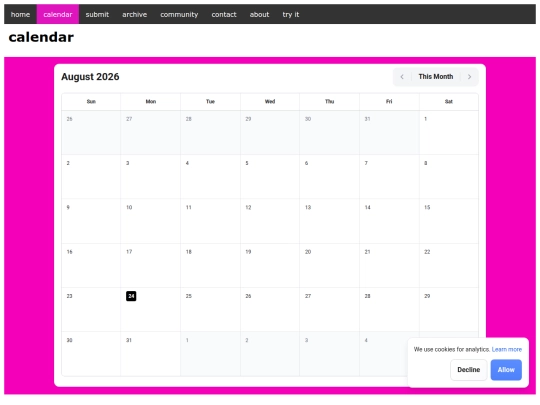Go to previous month with left chevron
Screen dimensions: 540x405
pos(402,77)
